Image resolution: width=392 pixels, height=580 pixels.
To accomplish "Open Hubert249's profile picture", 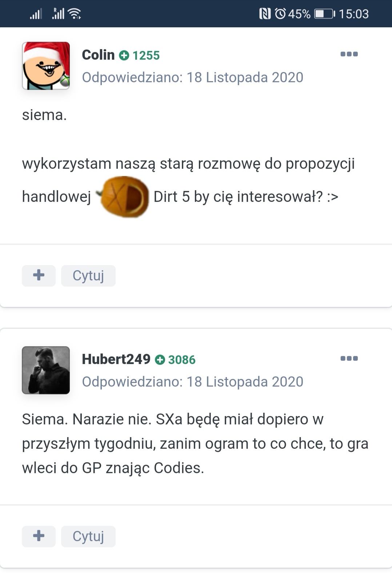I will [x=46, y=370].
